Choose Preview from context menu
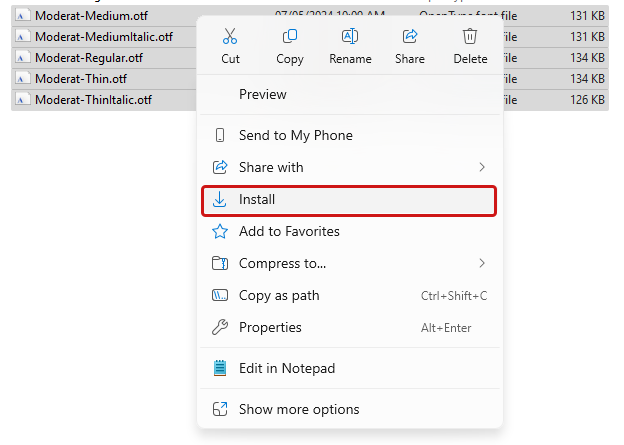624x445 pixels. 350,94
